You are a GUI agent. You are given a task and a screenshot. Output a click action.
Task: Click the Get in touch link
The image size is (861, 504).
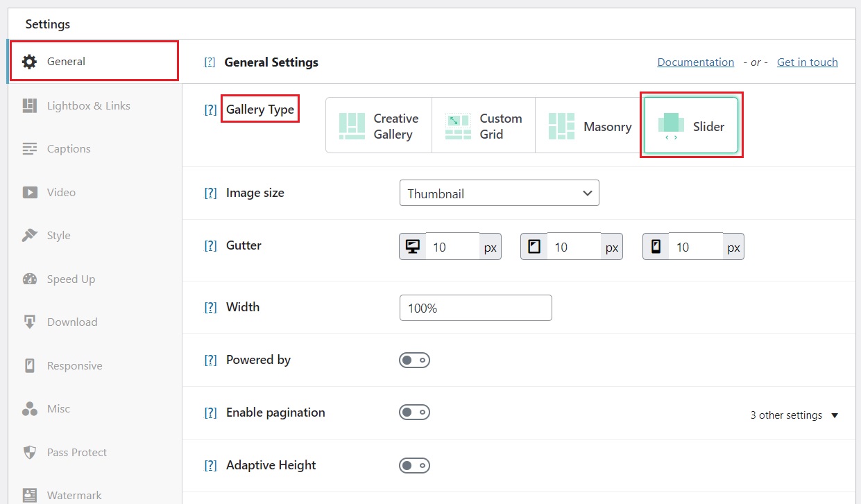coord(807,62)
